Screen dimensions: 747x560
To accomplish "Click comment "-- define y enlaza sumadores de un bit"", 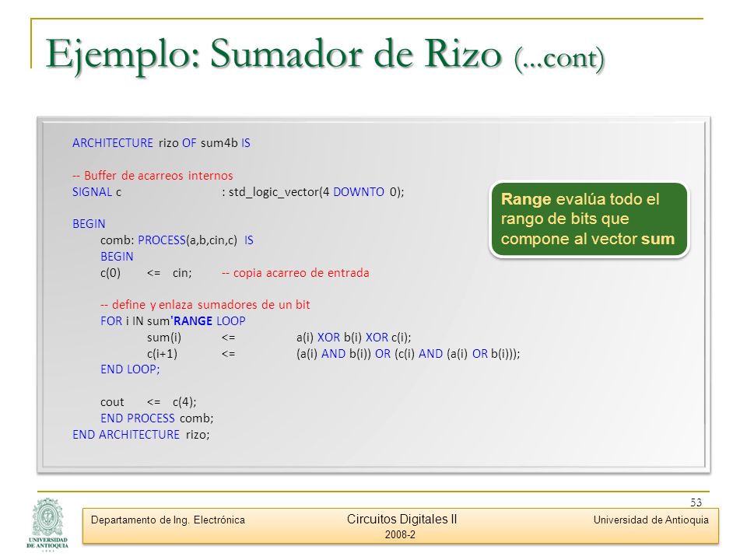I will (x=205, y=305).
